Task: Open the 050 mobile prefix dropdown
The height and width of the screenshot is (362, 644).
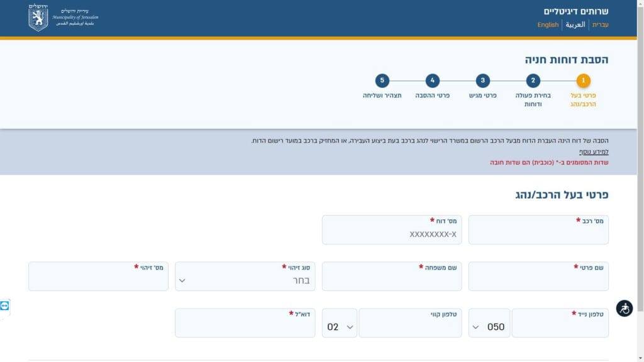Action: click(489, 326)
